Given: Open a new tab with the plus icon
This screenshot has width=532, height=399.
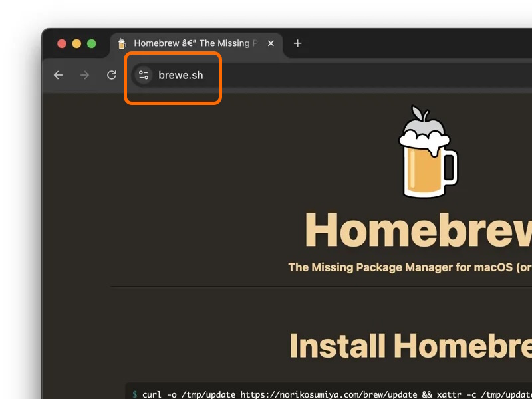Looking at the screenshot, I should point(297,43).
